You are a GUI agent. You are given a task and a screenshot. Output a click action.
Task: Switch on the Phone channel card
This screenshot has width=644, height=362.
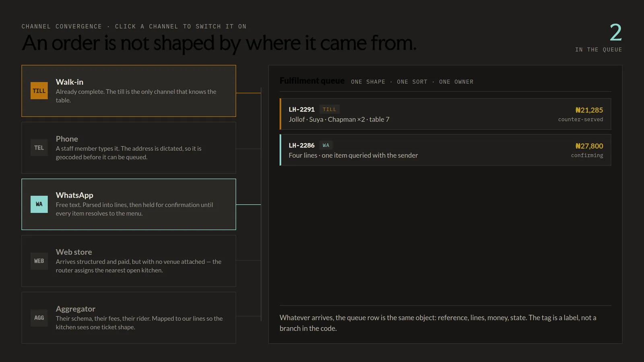(129, 148)
